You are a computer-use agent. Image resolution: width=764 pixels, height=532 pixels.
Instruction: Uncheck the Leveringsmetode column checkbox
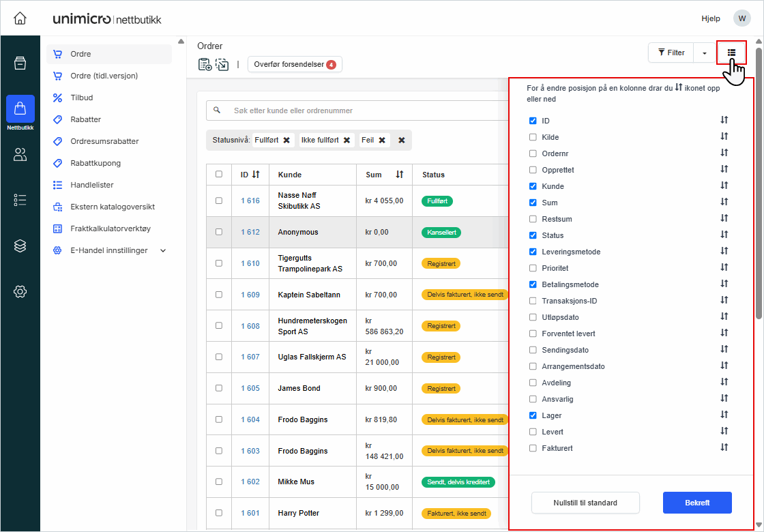(x=533, y=252)
